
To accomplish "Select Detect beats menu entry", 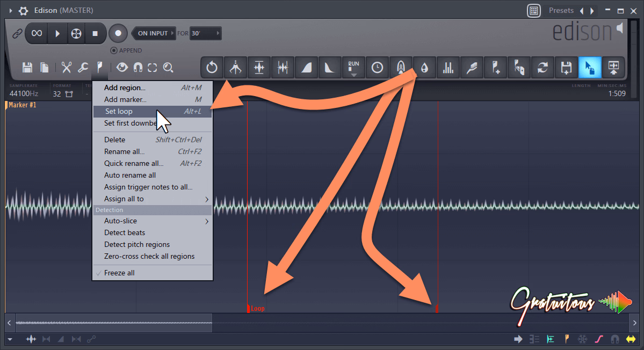I will tap(153, 232).
